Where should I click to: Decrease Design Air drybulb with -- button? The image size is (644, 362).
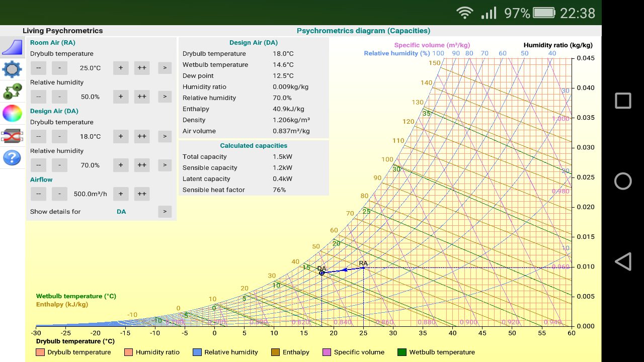tap(38, 136)
